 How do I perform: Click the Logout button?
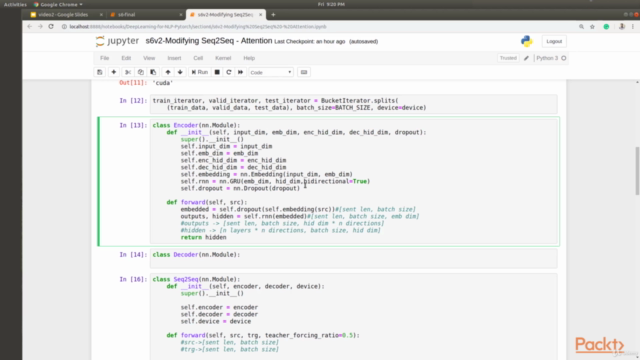pos(554,41)
